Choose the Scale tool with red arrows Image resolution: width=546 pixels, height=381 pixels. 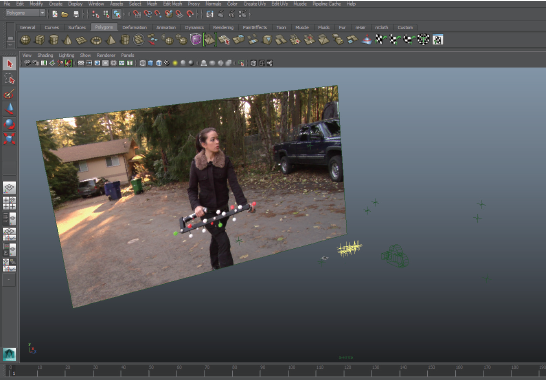pyautogui.click(x=9, y=139)
